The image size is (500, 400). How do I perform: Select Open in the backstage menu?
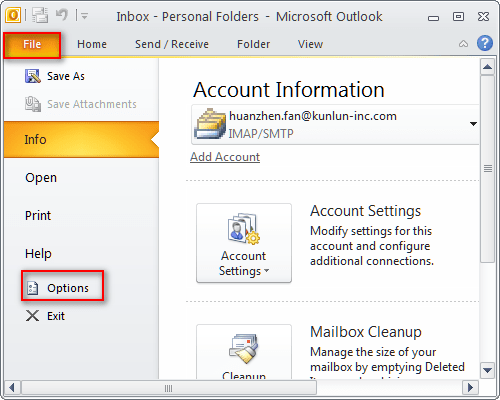(41, 178)
